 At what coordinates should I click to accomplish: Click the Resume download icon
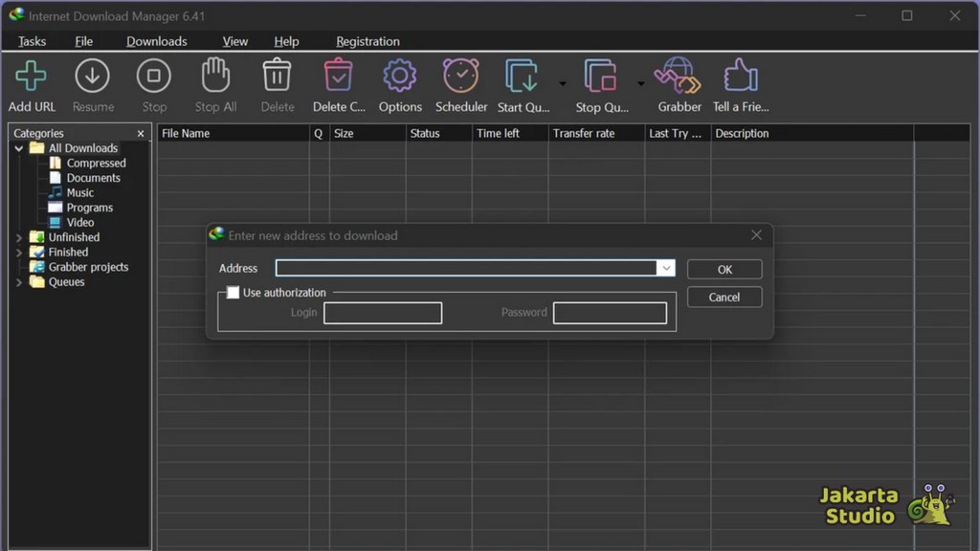pyautogui.click(x=93, y=76)
